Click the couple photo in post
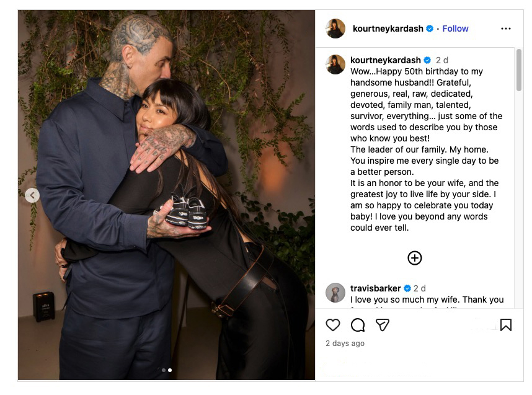This screenshot has width=532, height=395. (166, 195)
